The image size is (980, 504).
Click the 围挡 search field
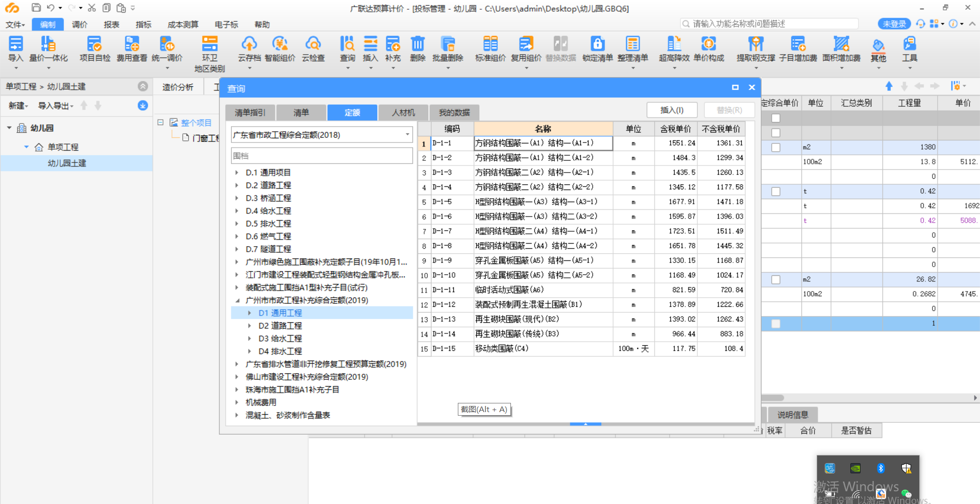[322, 156]
